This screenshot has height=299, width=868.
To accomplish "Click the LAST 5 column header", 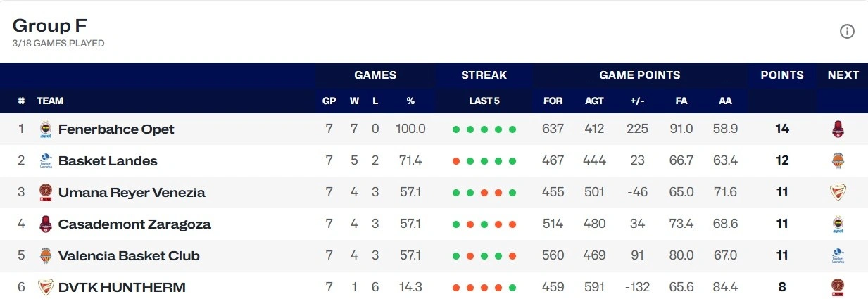I will [484, 101].
